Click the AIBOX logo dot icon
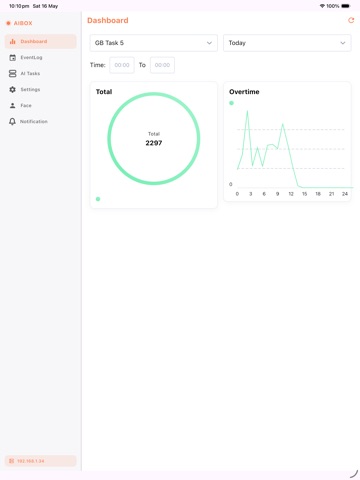360x480 pixels. point(8,23)
